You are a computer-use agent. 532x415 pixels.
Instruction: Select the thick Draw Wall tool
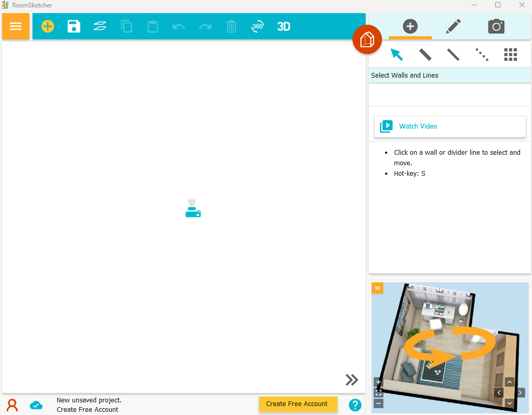(x=425, y=55)
